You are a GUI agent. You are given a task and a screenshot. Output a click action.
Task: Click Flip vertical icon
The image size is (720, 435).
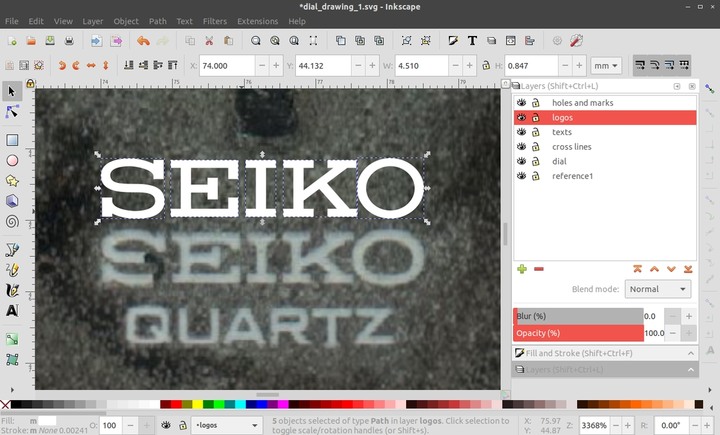pos(106,66)
